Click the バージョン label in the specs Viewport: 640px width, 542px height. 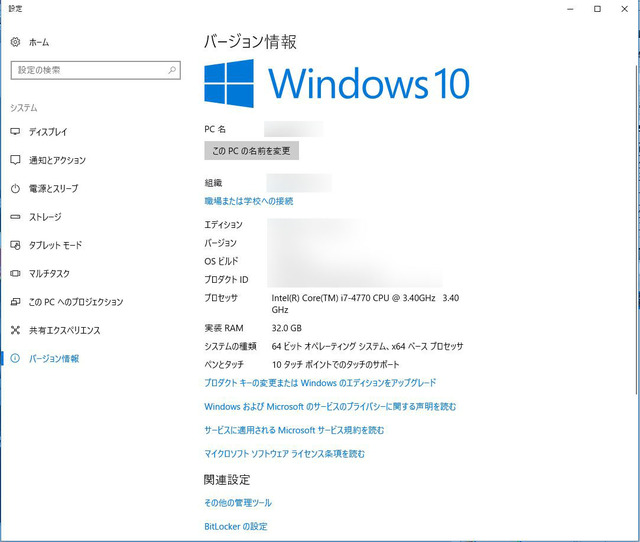(x=220, y=243)
